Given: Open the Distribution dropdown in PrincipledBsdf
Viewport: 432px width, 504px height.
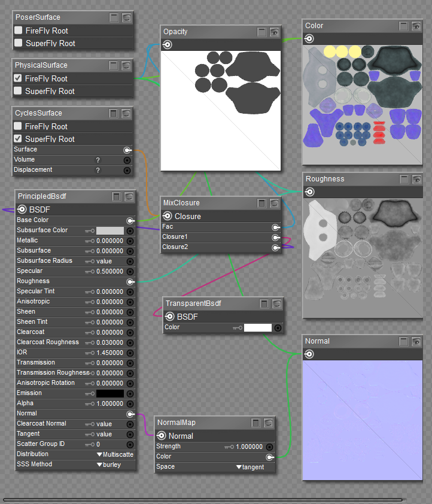Looking at the screenshot, I should (115, 454).
